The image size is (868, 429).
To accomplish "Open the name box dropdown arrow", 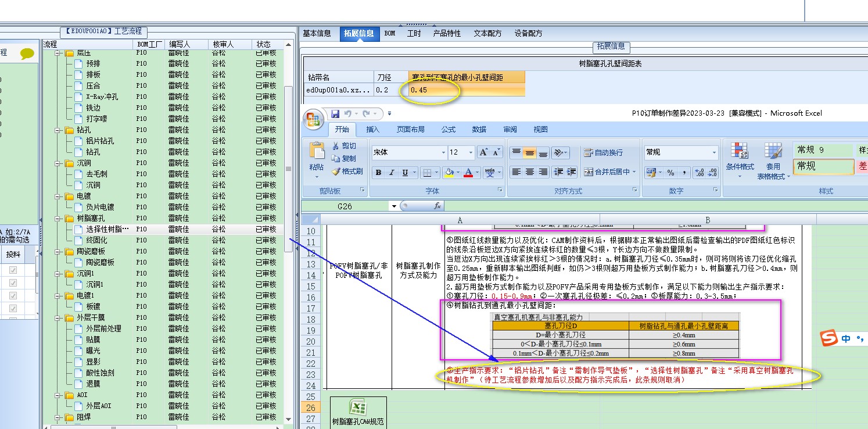I will pos(394,206).
